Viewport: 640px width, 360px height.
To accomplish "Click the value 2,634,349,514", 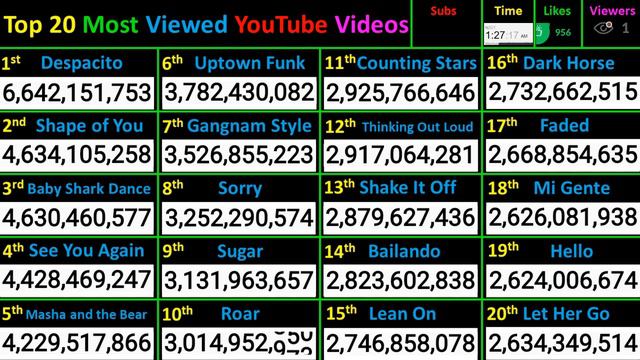I will point(563,343).
